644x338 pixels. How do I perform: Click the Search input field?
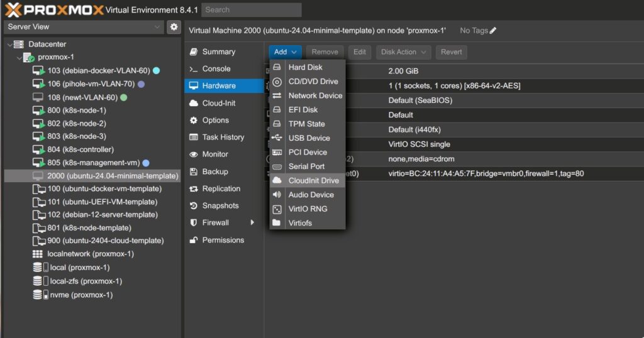252,10
